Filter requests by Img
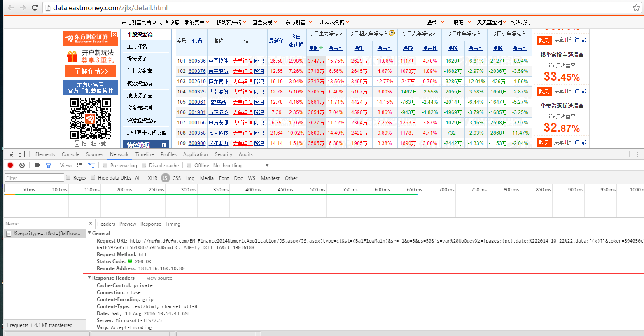 tap(190, 178)
